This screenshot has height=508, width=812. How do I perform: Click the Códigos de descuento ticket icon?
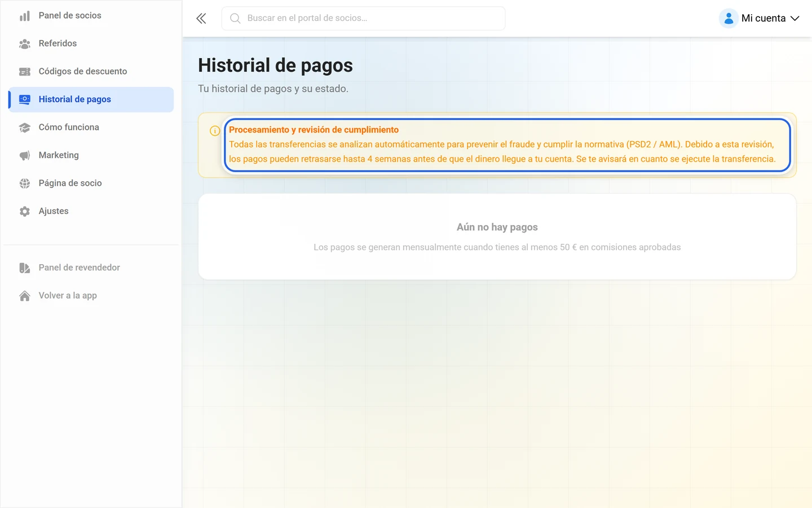pos(25,72)
